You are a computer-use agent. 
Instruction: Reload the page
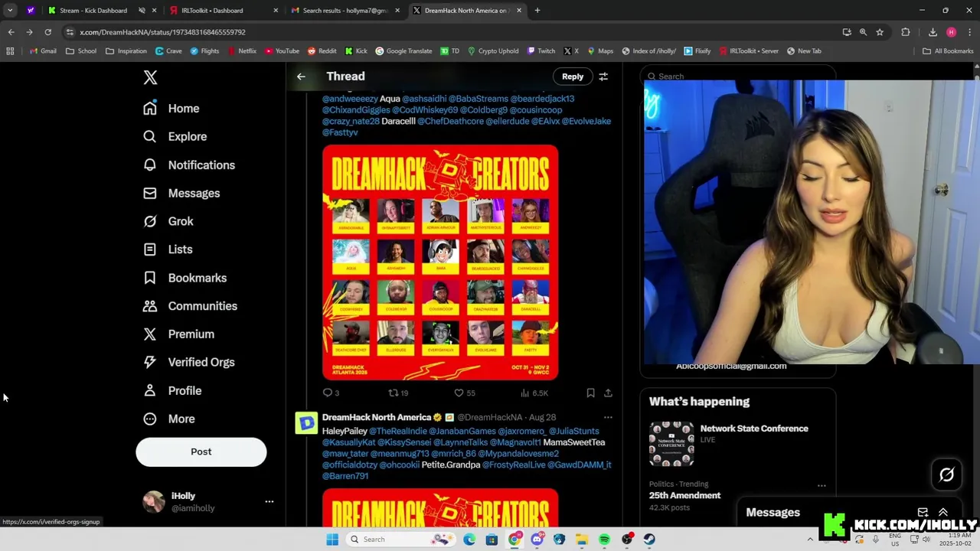47,31
